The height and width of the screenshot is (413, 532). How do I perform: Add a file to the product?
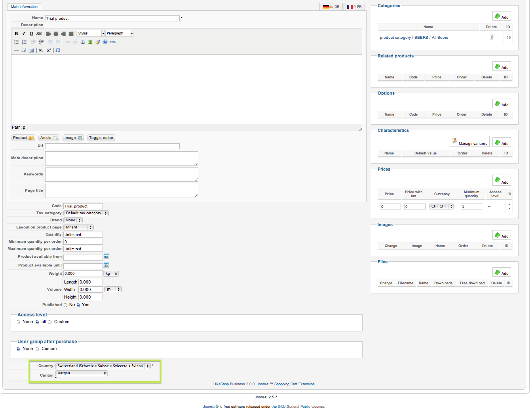tap(502, 272)
